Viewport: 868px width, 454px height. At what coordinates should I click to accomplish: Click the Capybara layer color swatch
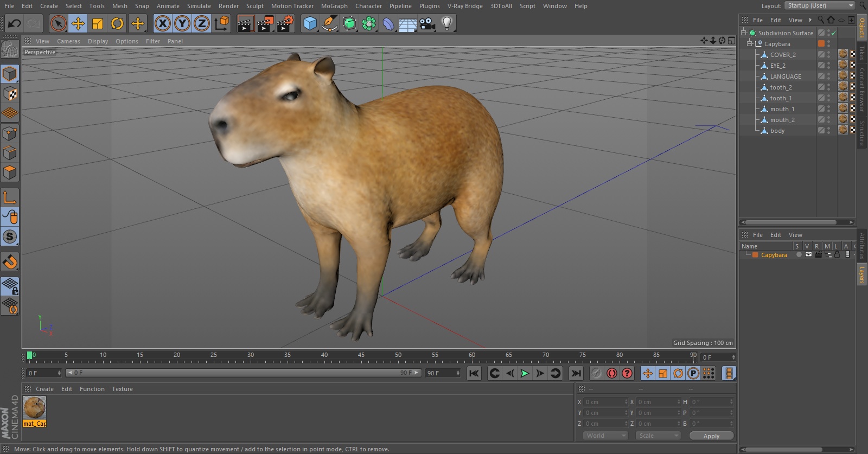click(755, 255)
